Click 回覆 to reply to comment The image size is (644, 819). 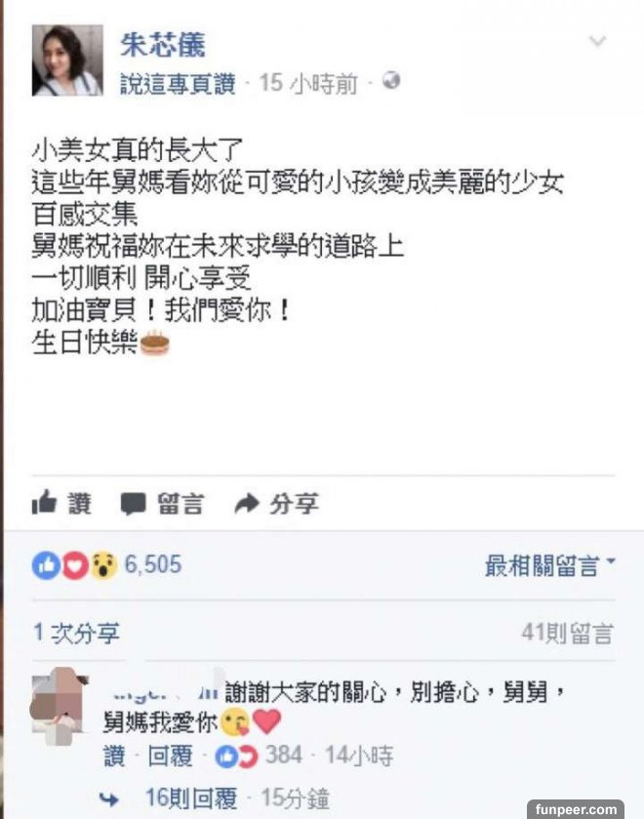point(171,756)
